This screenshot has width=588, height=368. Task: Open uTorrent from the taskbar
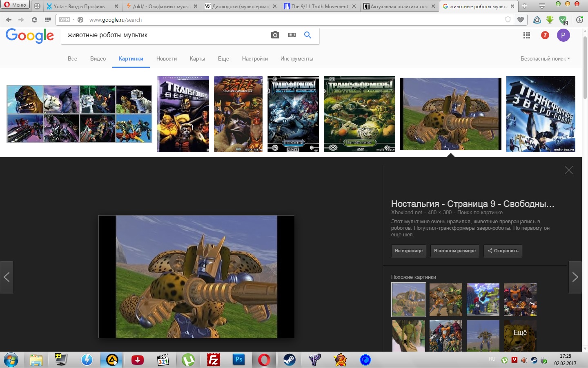[188, 360]
